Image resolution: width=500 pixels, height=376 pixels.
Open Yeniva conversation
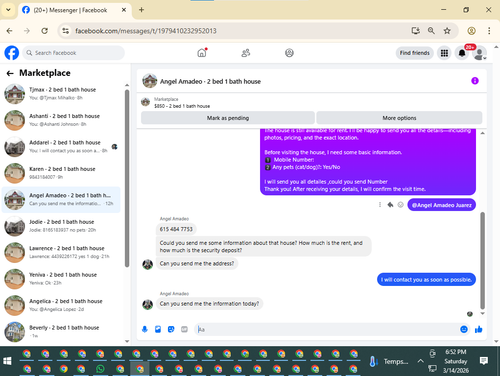(61, 279)
